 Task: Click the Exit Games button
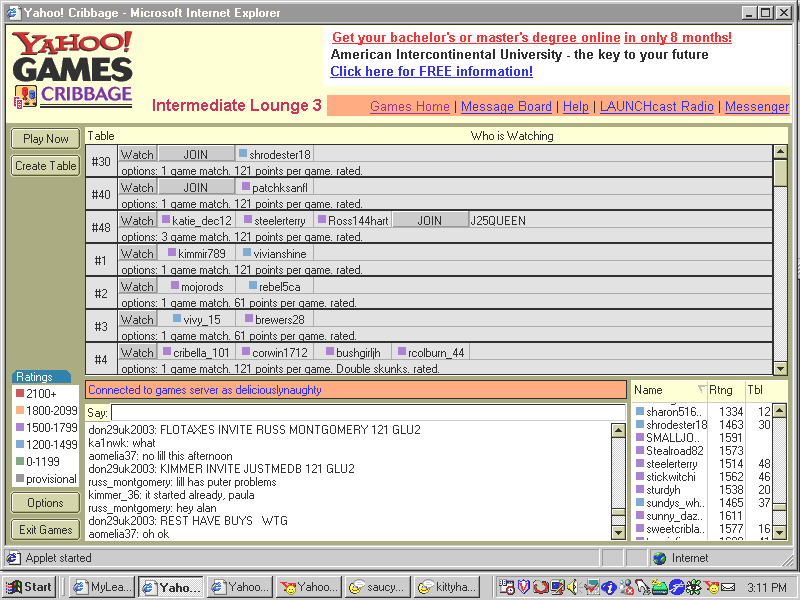[45, 530]
